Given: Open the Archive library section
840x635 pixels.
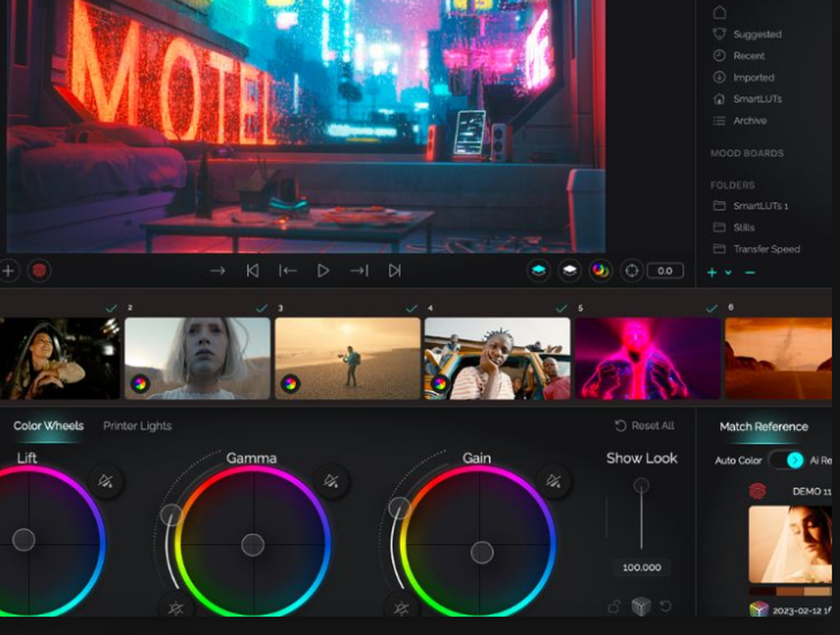Looking at the screenshot, I should pyautogui.click(x=739, y=121).
